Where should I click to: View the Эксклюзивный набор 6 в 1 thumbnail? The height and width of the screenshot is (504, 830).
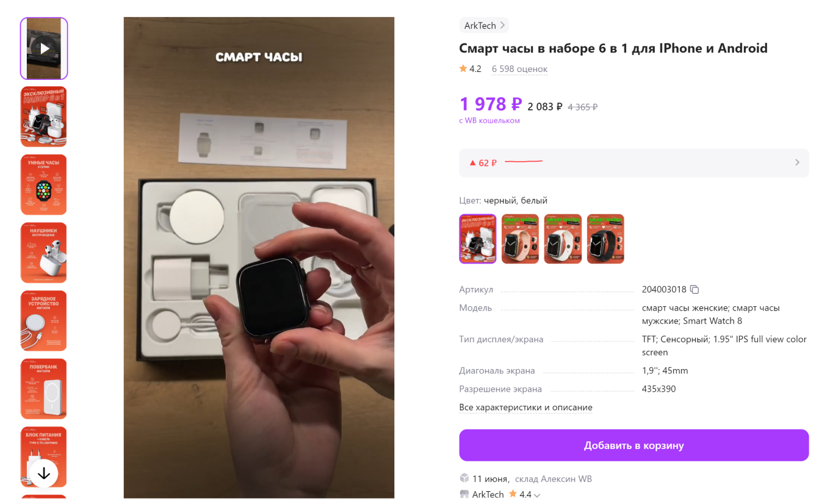[44, 117]
